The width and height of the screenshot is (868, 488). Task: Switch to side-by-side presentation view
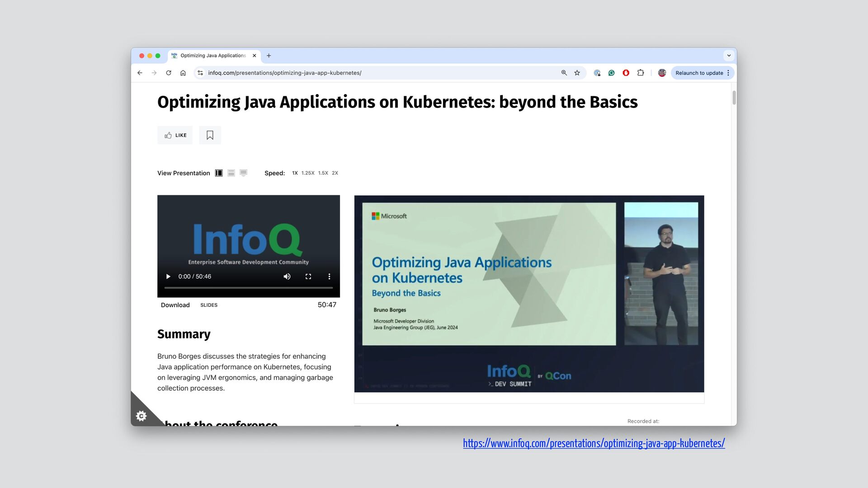coord(219,173)
